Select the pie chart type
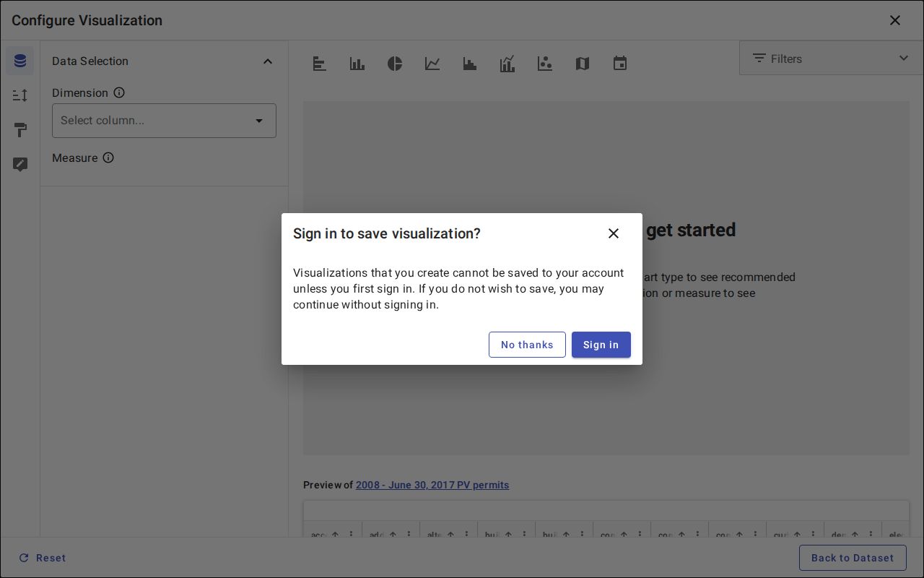The height and width of the screenshot is (578, 924). coord(395,64)
